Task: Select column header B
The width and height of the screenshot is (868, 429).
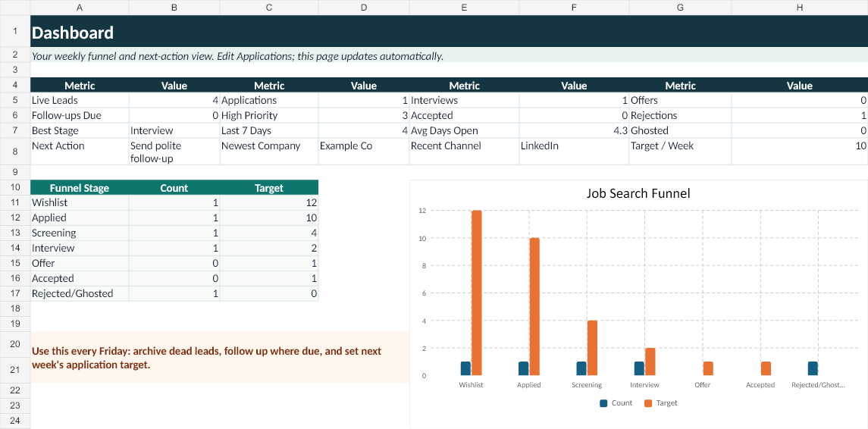Action: (x=174, y=8)
